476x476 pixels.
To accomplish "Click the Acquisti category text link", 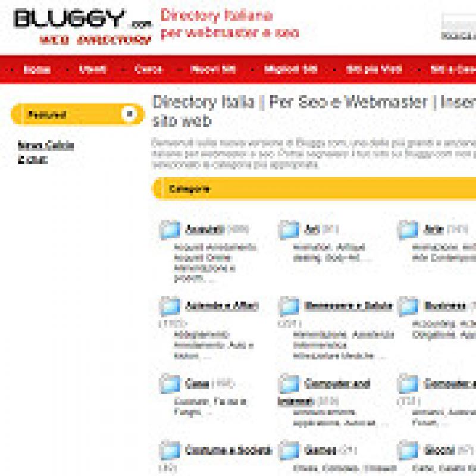I will click(205, 229).
